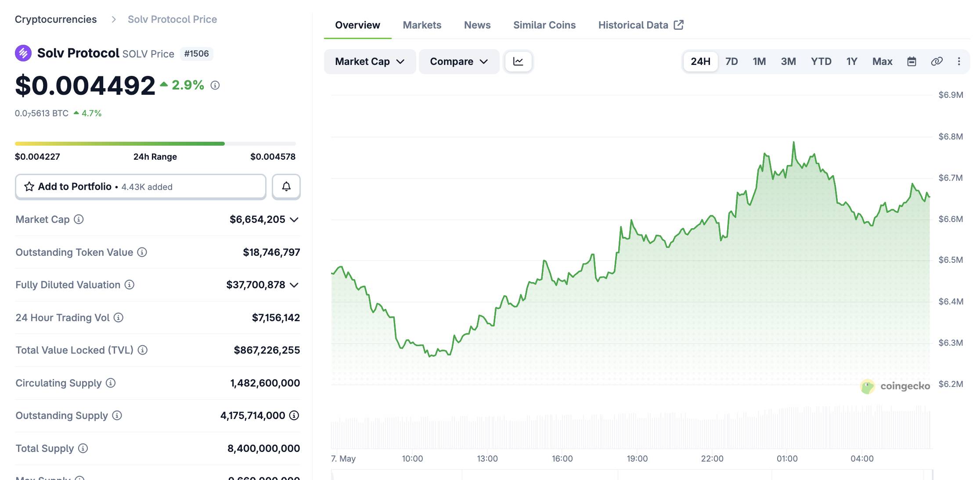Click the market cap chart line area
980x480 pixels.
631,263
